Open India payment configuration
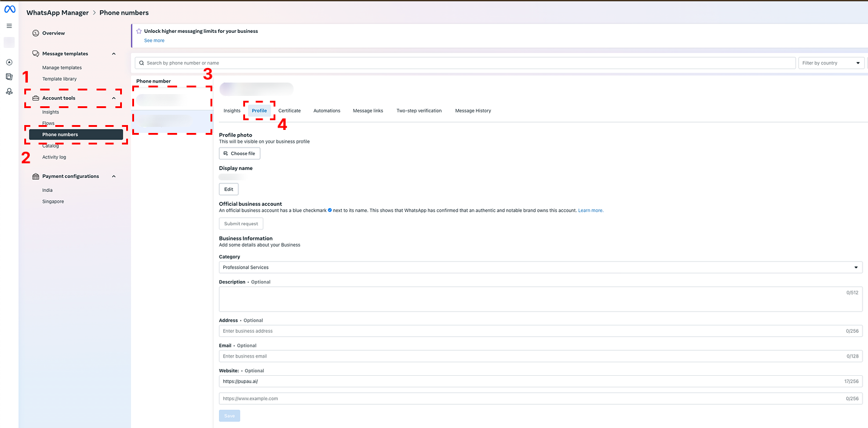868x428 pixels. (x=47, y=191)
